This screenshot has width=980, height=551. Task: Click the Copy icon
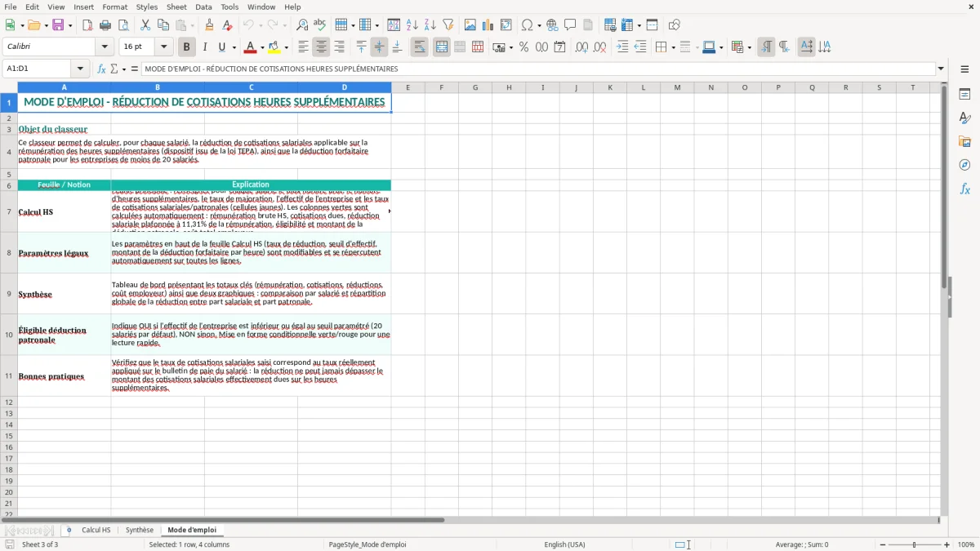pyautogui.click(x=163, y=25)
